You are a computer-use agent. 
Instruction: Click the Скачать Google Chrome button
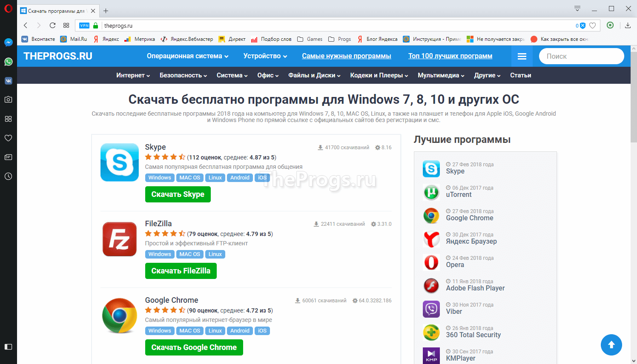[x=194, y=347]
